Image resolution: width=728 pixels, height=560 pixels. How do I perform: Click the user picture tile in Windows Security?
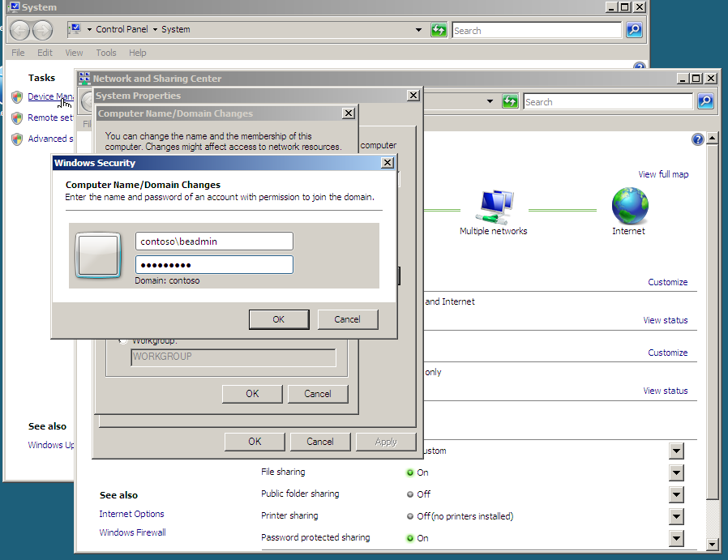pyautogui.click(x=98, y=255)
